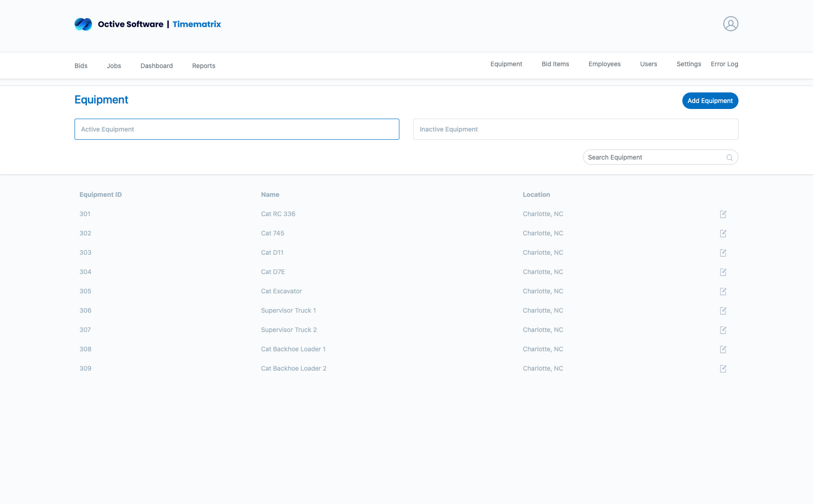Screen dimensions: 813x504
Task: Open edit icon for Cat 745
Action: [723, 234]
